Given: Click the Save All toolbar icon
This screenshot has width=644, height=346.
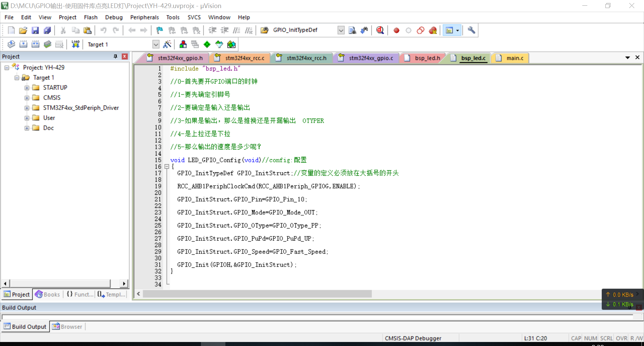Looking at the screenshot, I should pos(47,30).
